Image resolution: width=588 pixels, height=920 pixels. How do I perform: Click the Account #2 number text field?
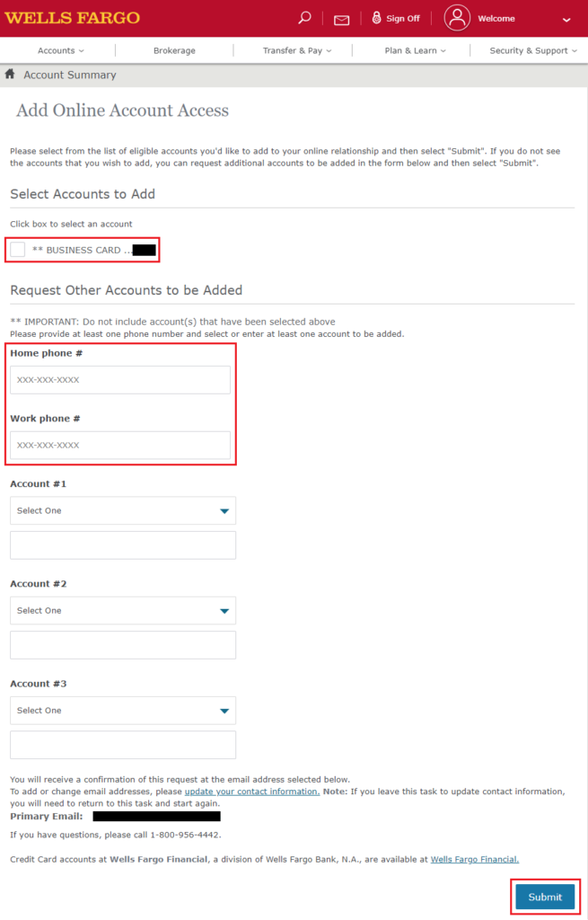click(123, 645)
